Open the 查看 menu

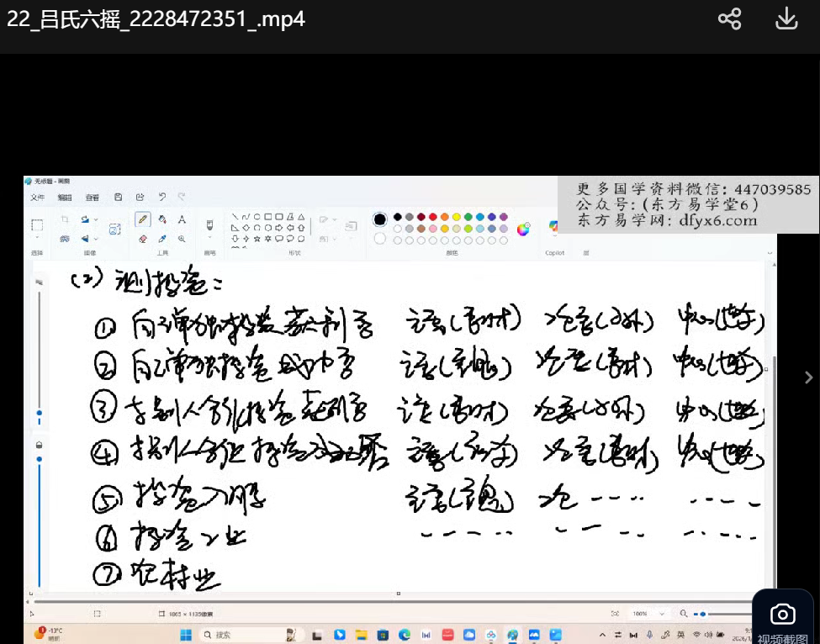point(92,198)
